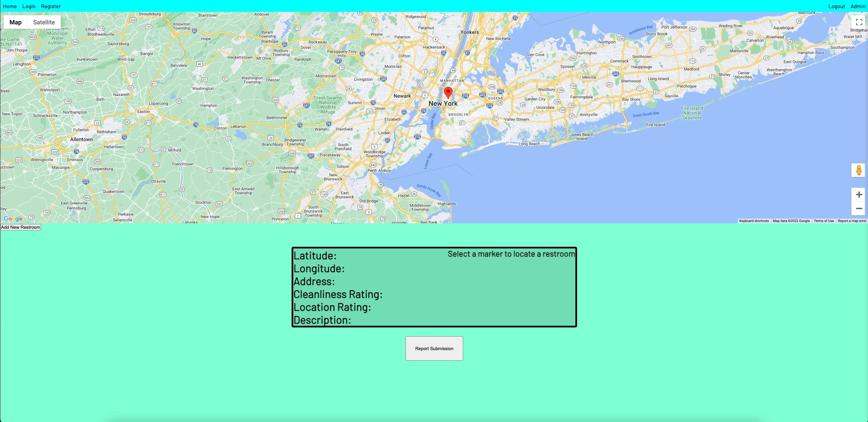Switch map to Satellite view

coord(44,22)
